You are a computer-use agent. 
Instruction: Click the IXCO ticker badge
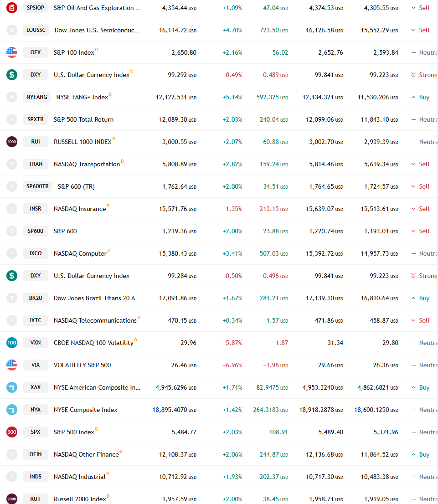36,253
